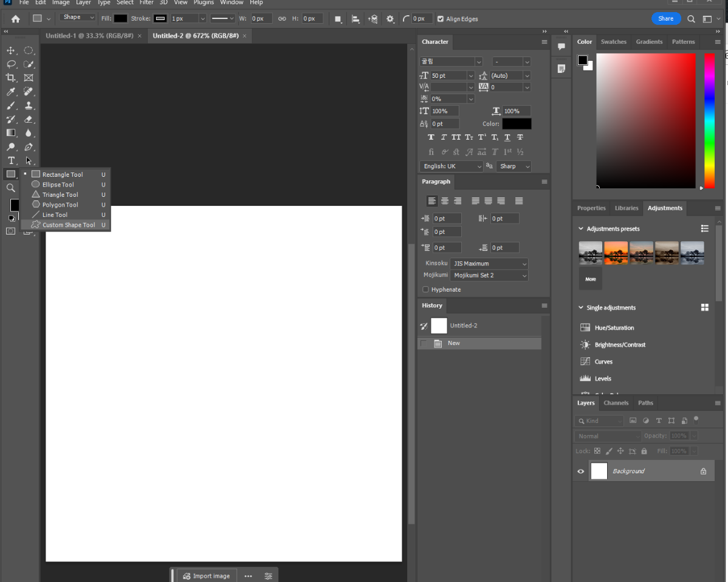Collapse the Adjustments presets section
728x582 pixels.
click(581, 229)
